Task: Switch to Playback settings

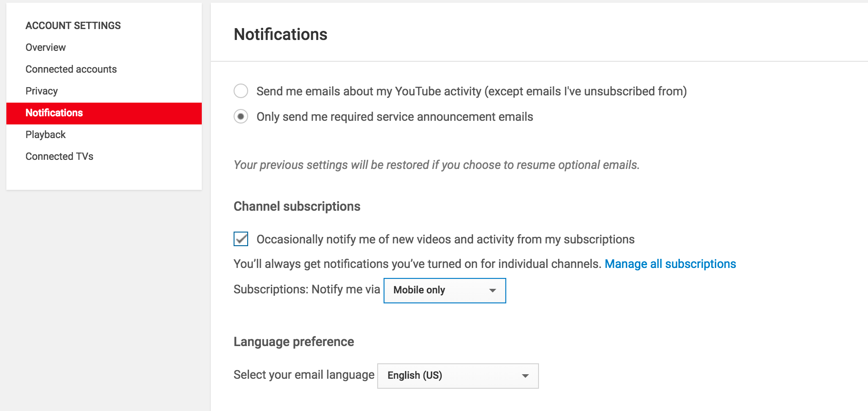Action: [x=45, y=134]
